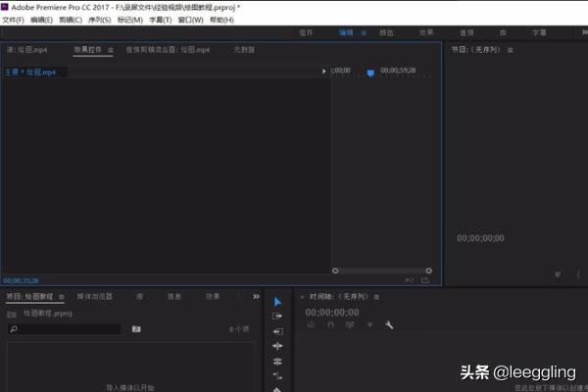This screenshot has width=588, height=392.
Task: Open the 序列(S) menu
Action: point(99,20)
